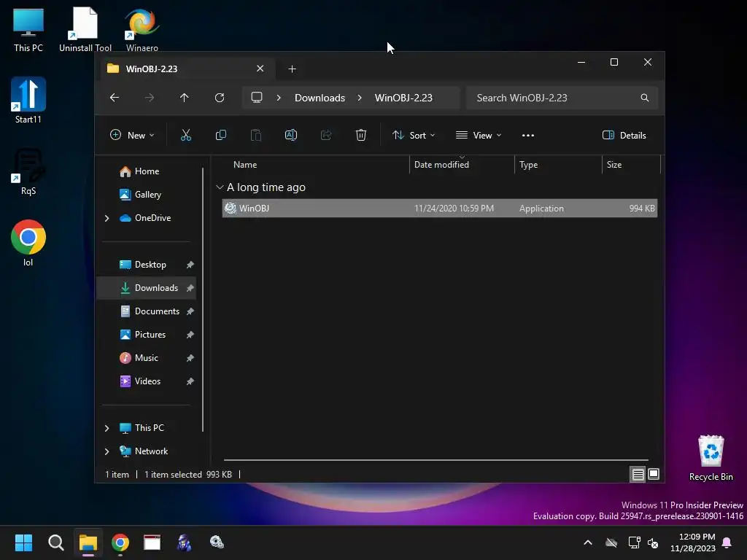Screen dimensions: 747x560
Task: Show hidden system tray icons
Action: 588,542
